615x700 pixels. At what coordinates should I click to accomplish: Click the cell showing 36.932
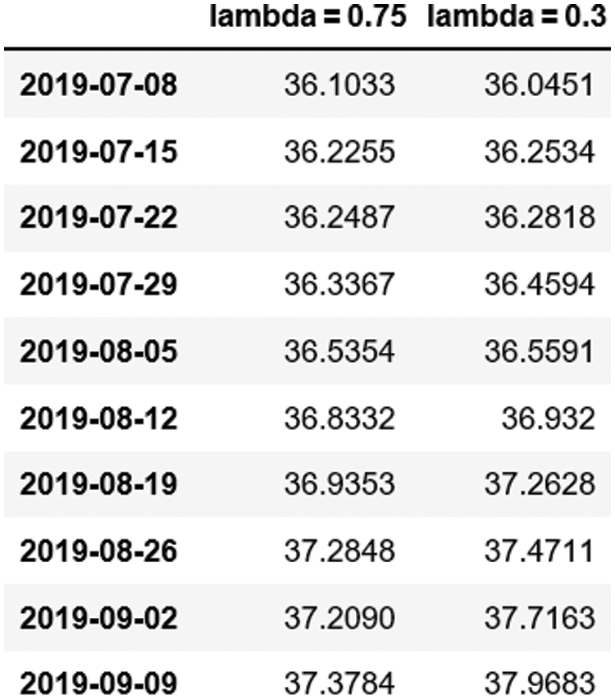point(548,418)
